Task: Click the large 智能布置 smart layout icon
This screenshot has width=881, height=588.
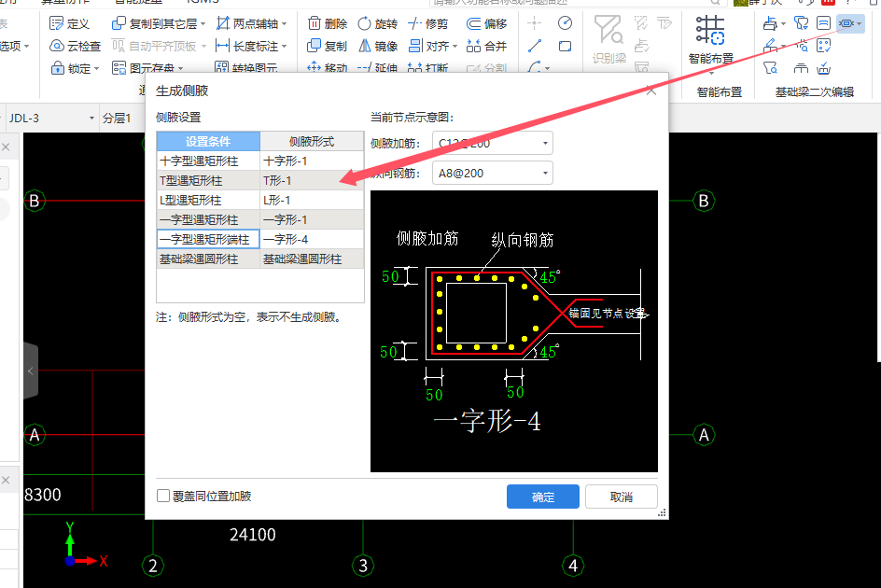Action: (x=710, y=31)
